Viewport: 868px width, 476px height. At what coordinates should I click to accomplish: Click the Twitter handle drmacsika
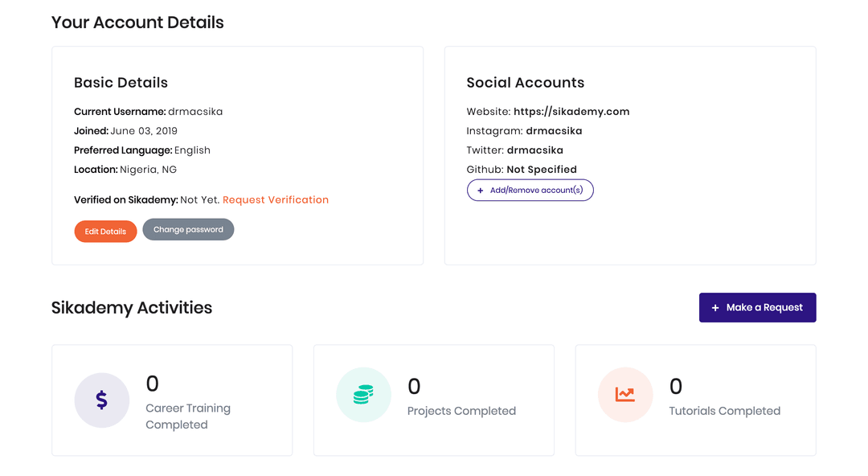[534, 150]
